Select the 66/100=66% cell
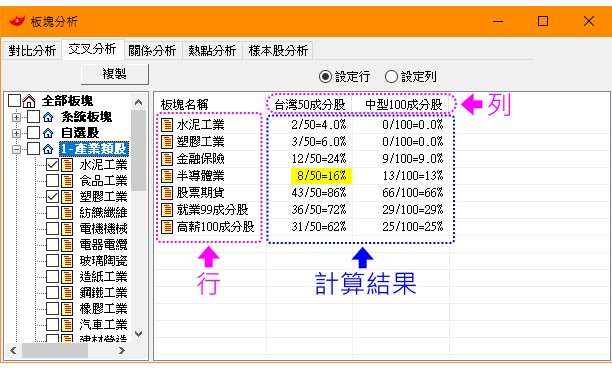612x369 pixels. [x=413, y=193]
